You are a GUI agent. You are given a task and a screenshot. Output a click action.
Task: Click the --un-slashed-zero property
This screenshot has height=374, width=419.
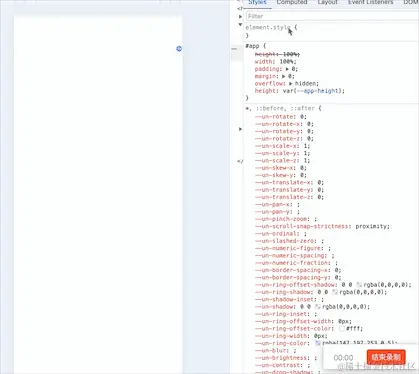(286, 241)
